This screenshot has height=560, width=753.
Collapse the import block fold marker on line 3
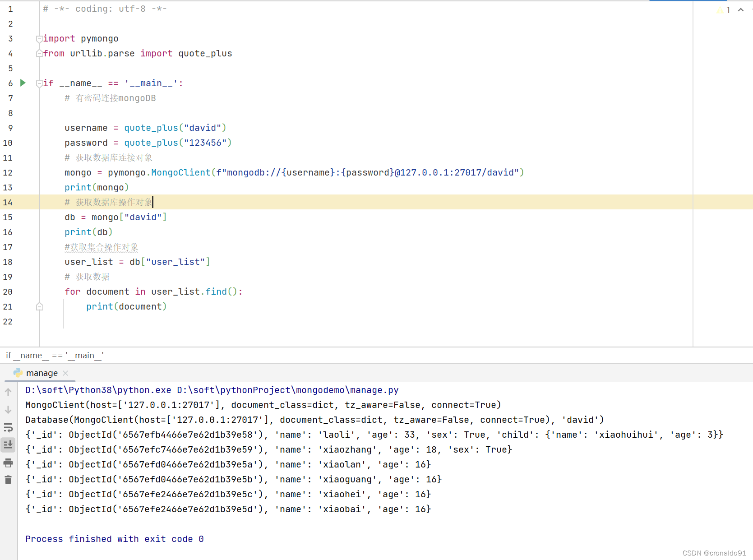click(x=39, y=39)
